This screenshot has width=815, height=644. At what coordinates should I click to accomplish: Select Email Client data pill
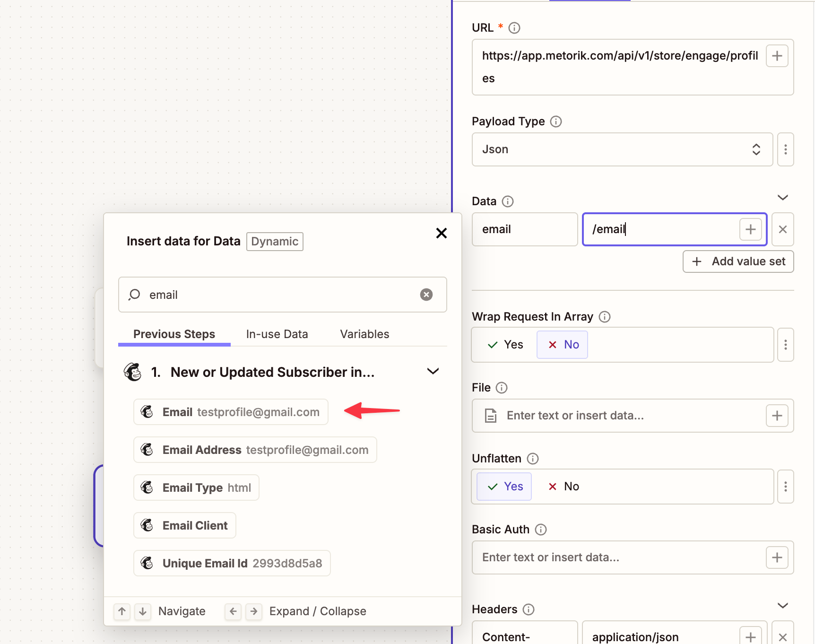(185, 525)
